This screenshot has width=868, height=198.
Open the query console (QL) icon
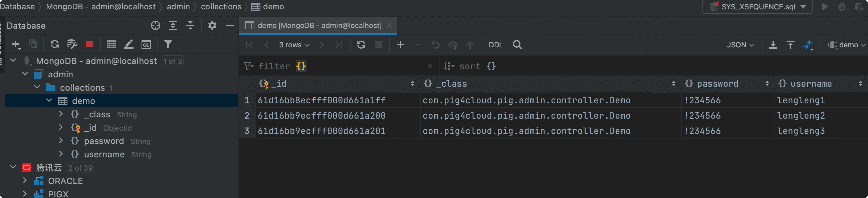point(146,44)
